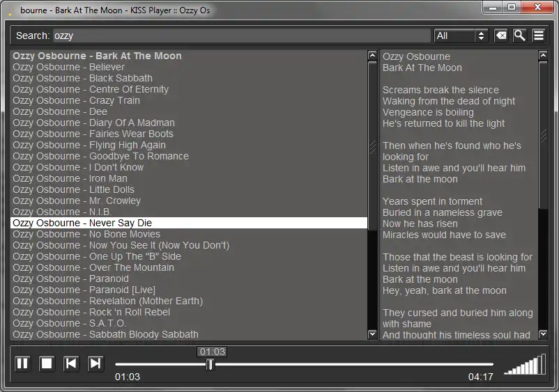This screenshot has width=559, height=392.
Task: Click lyric Hey, yeah, bark at the moon
Action: 444,291
